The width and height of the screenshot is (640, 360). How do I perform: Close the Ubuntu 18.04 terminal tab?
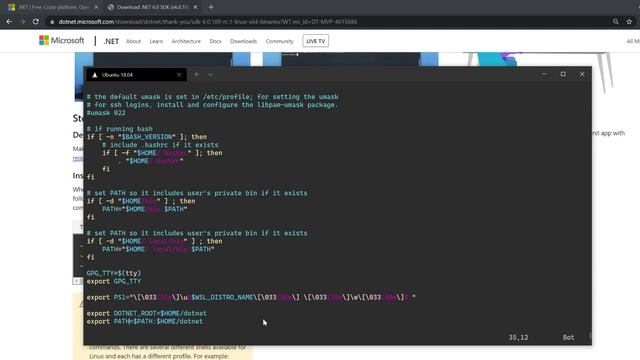(179, 75)
